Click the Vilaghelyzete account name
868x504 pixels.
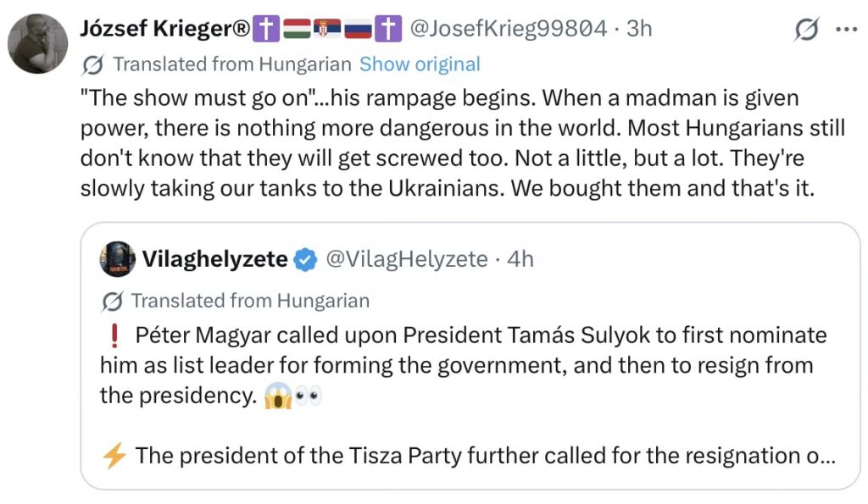point(215,259)
